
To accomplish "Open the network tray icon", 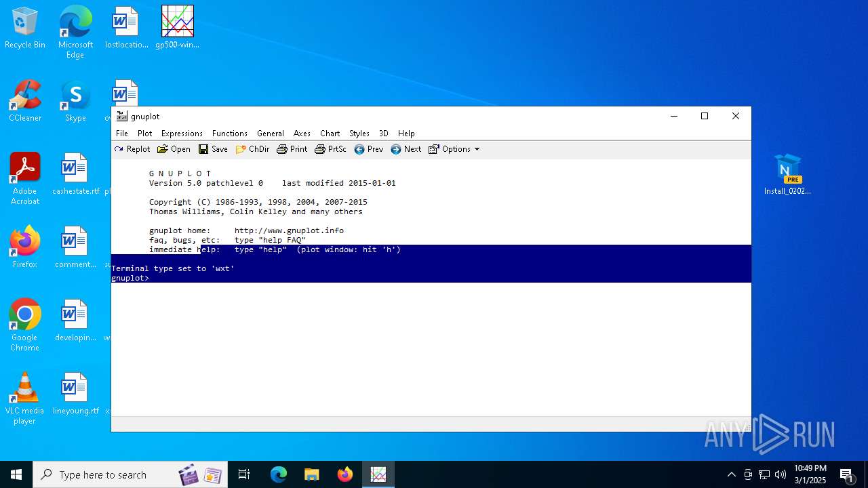I will (x=764, y=474).
